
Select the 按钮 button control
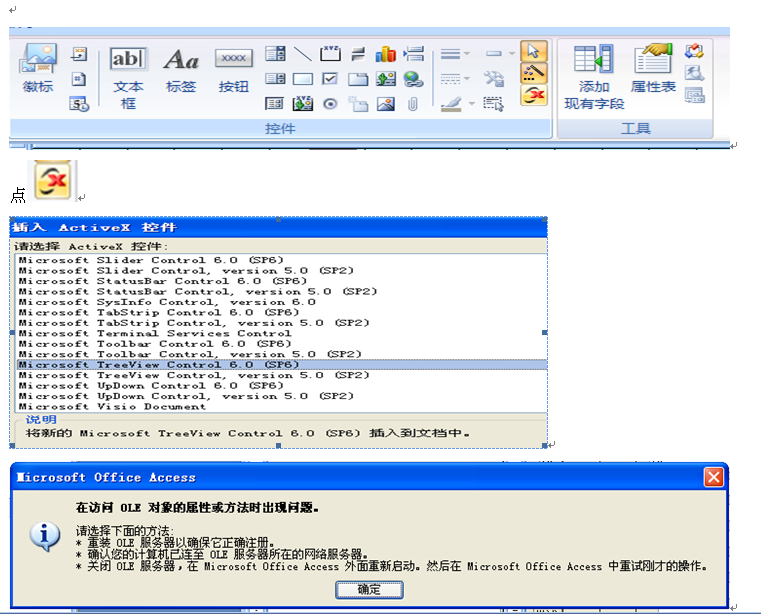[x=233, y=70]
